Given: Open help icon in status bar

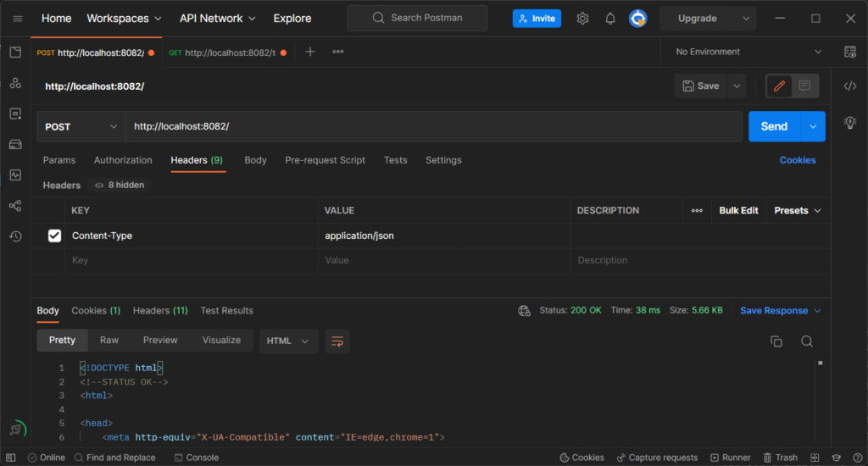Looking at the screenshot, I should 858,458.
